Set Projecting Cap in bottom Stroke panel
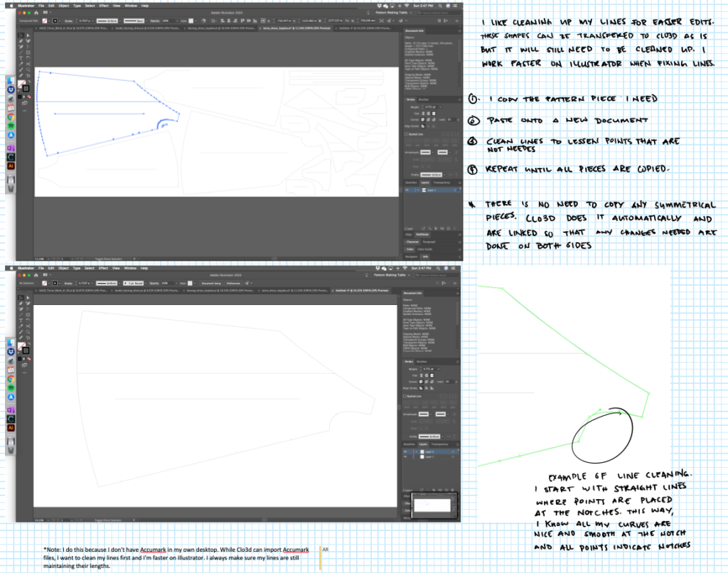 432,375
